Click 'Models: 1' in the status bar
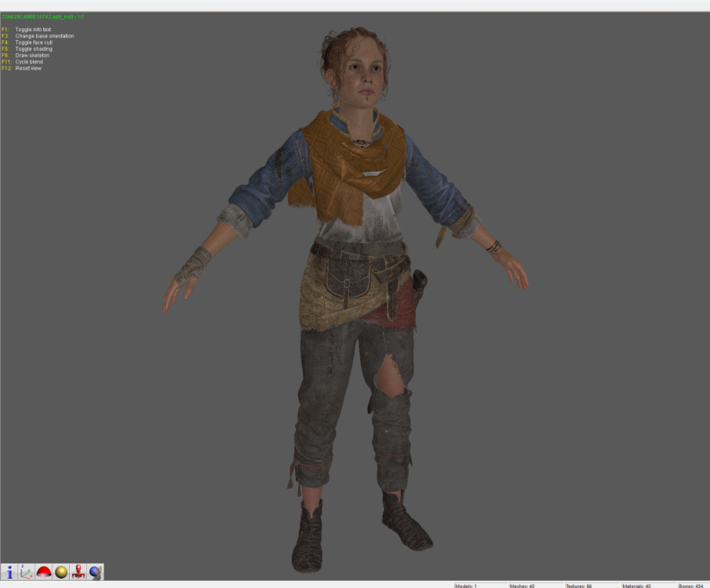 [466, 586]
